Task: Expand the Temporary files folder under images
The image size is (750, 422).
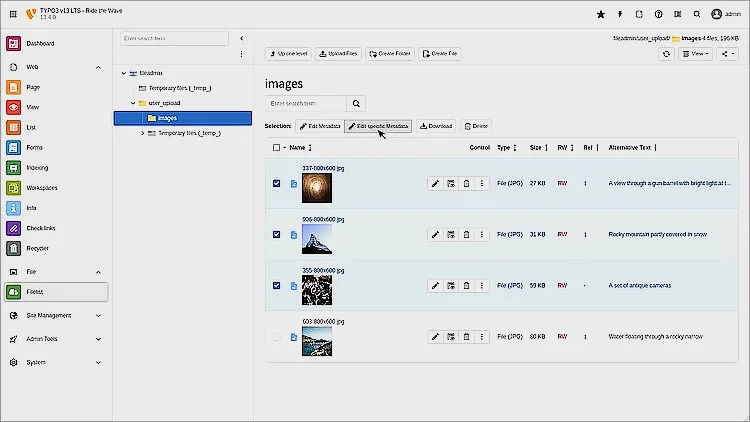Action: (142, 133)
